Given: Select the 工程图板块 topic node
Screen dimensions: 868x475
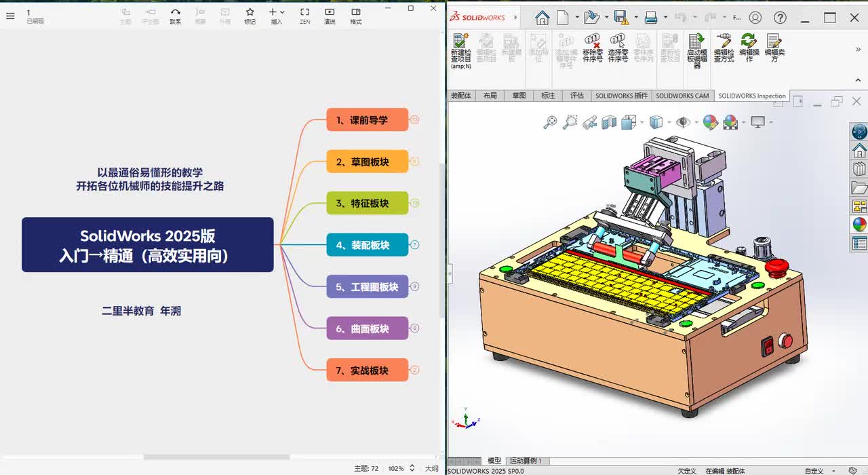Looking at the screenshot, I should tap(368, 286).
